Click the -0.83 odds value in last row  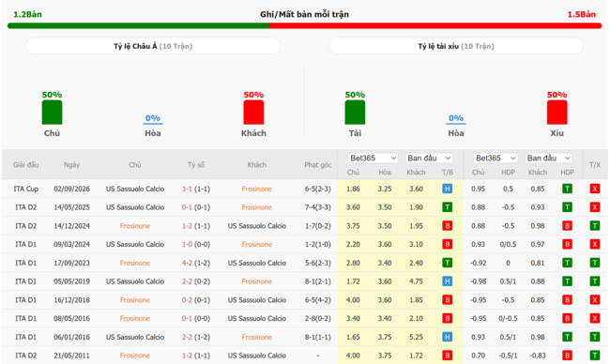click(537, 356)
